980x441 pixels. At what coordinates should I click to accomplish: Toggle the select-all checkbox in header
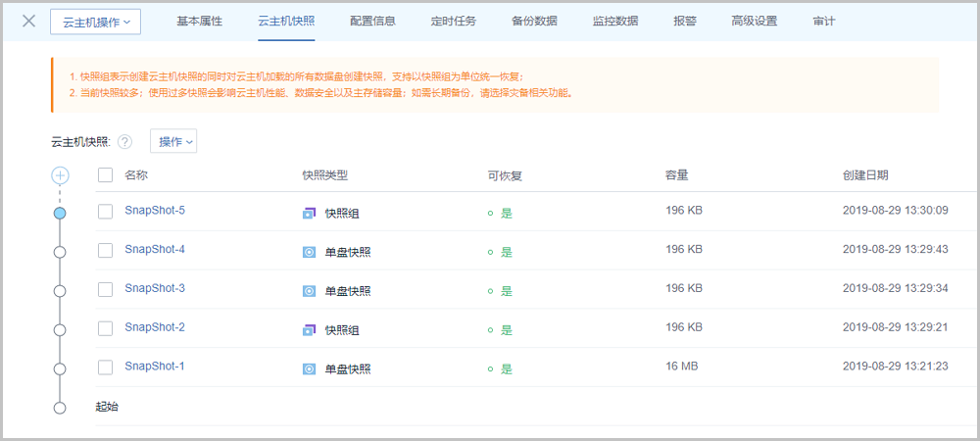tap(106, 175)
